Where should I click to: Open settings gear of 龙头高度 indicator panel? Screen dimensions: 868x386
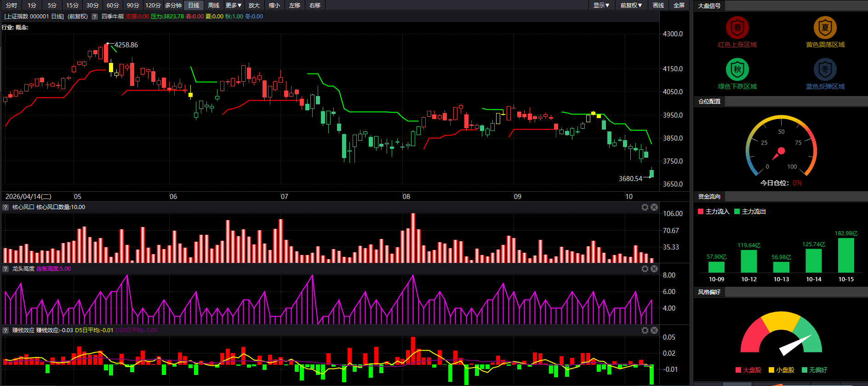point(645,269)
